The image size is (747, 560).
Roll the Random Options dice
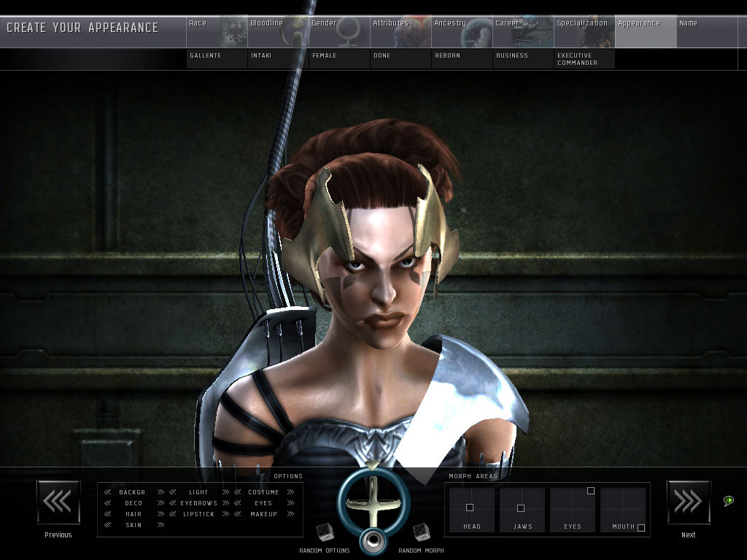tap(325, 532)
